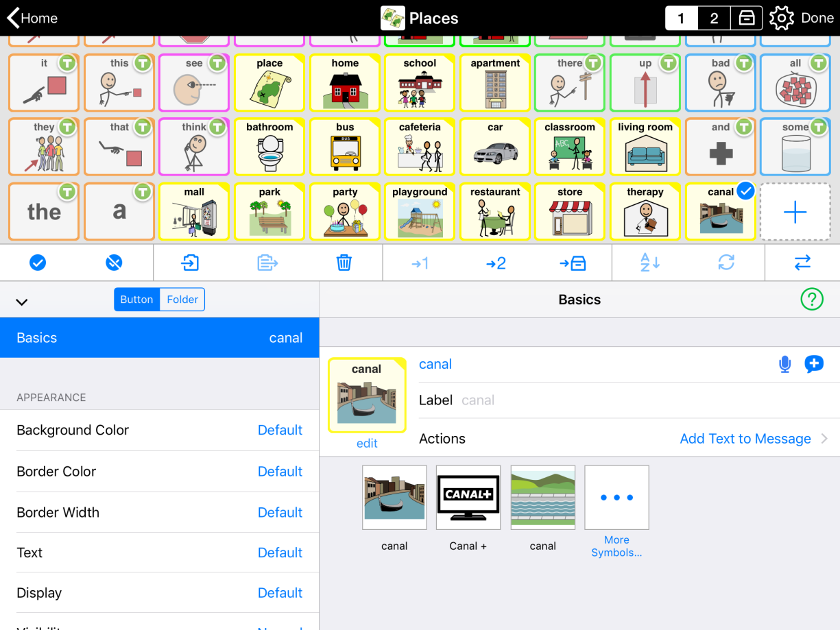Record pronunciation with the microphone icon

pos(784,364)
